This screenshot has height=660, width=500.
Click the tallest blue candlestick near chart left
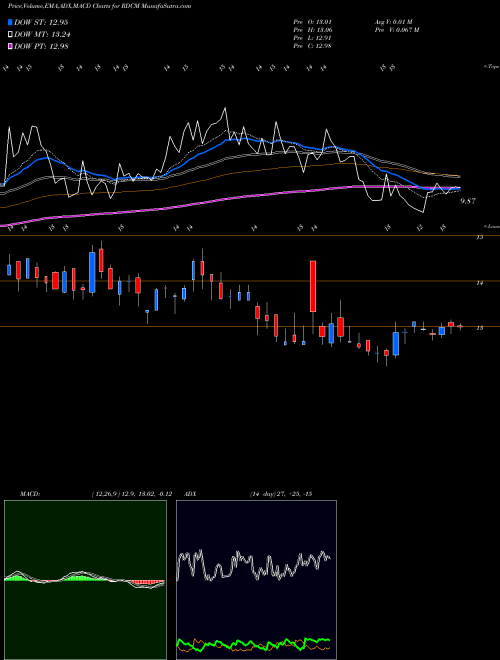[x=92, y=272]
